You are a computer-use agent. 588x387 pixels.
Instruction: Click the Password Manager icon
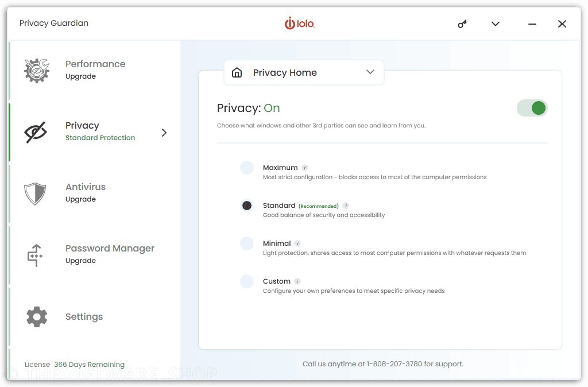coord(35,256)
